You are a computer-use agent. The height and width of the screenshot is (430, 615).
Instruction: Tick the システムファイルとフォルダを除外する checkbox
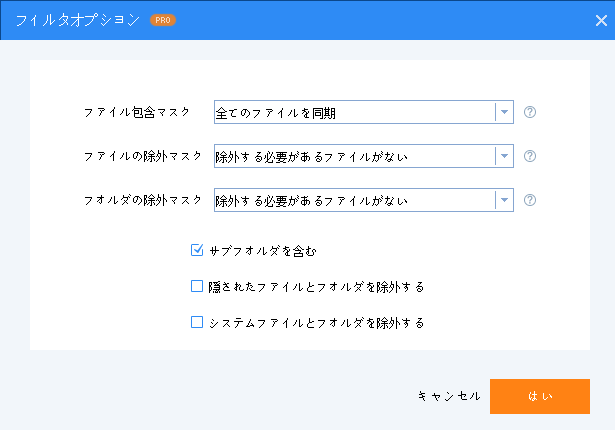(x=197, y=323)
